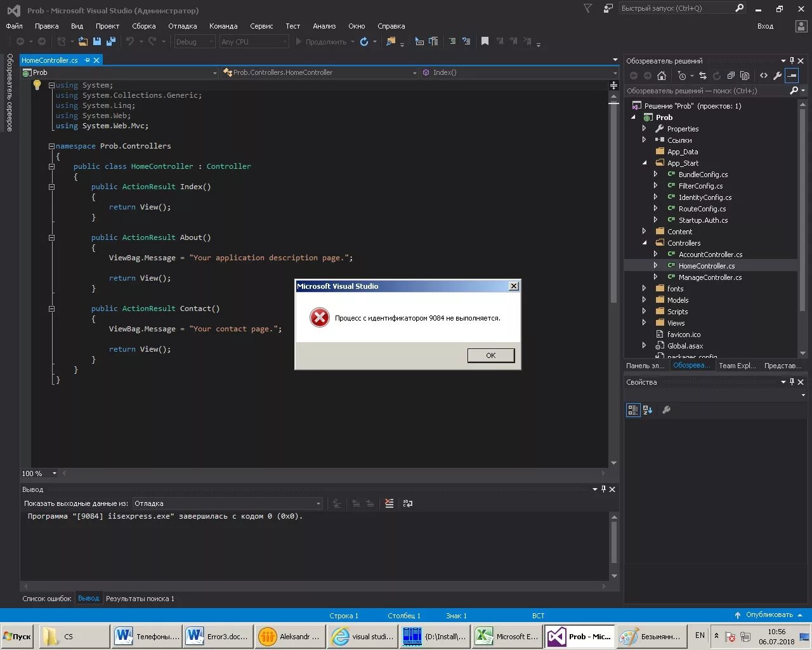This screenshot has width=812, height=650.
Task: Click the Home icon in Solution Explorer
Action: coord(662,76)
